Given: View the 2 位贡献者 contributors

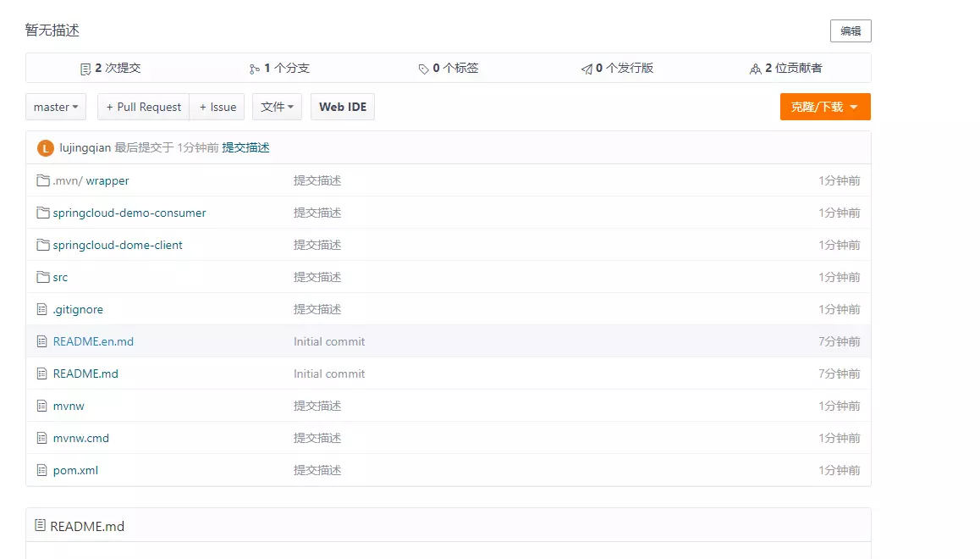Looking at the screenshot, I should 786,68.
